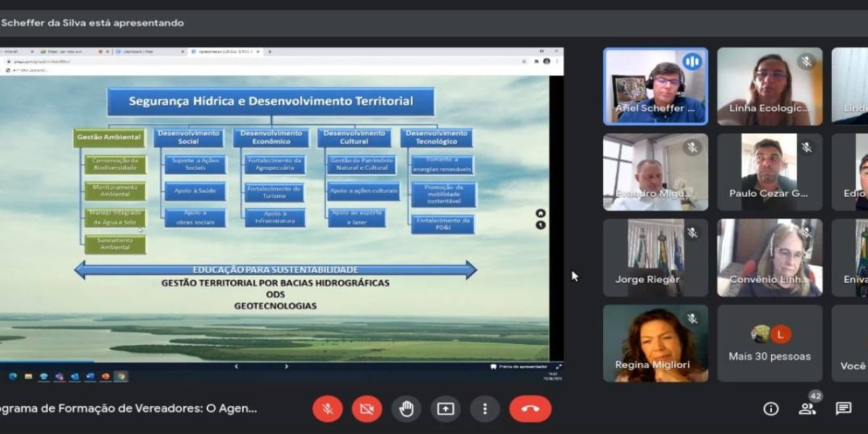
Task: Show the participants list with 42 people
Action: tap(807, 409)
